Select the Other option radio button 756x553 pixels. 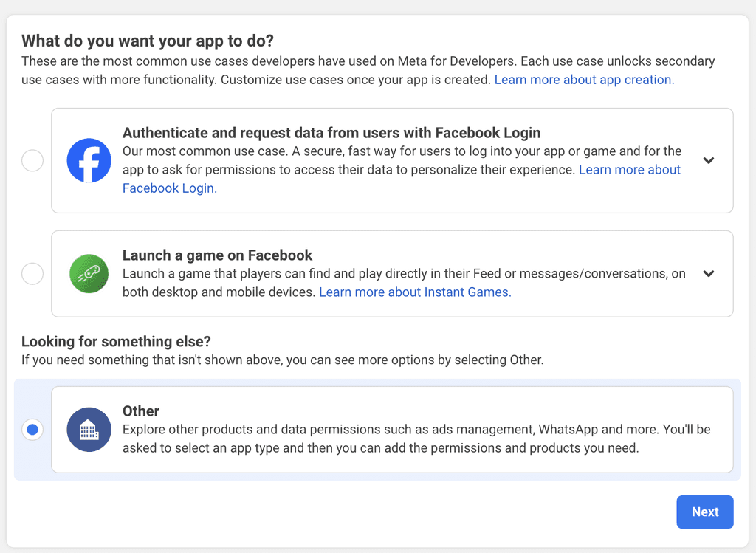click(32, 429)
